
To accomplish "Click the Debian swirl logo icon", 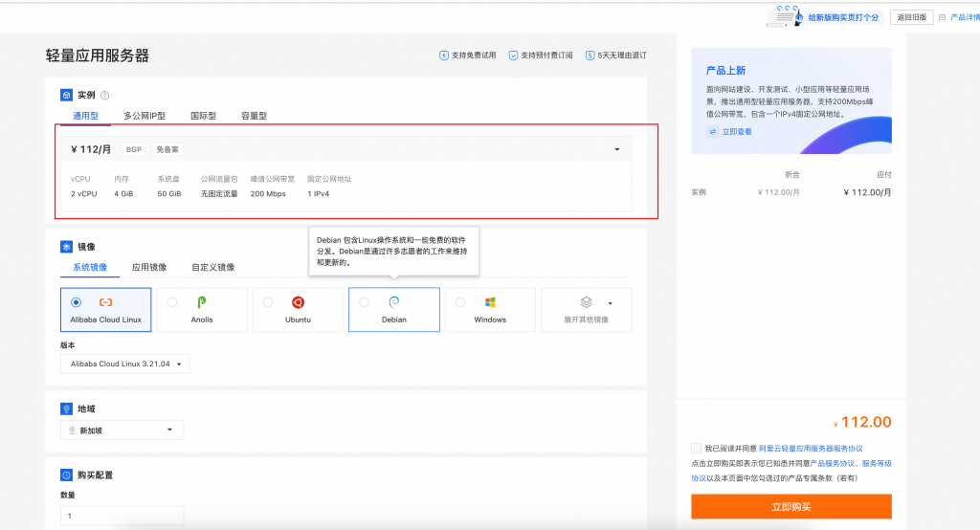I will click(394, 302).
